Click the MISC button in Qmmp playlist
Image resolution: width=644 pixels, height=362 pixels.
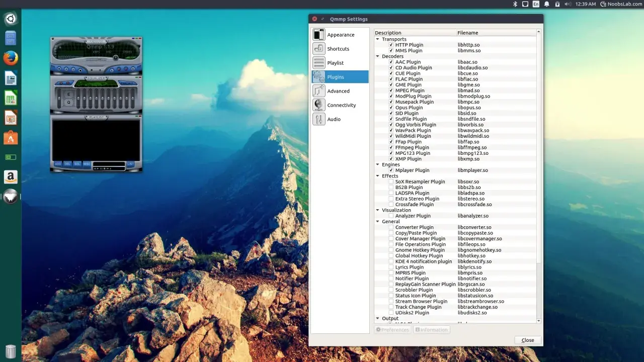87,164
